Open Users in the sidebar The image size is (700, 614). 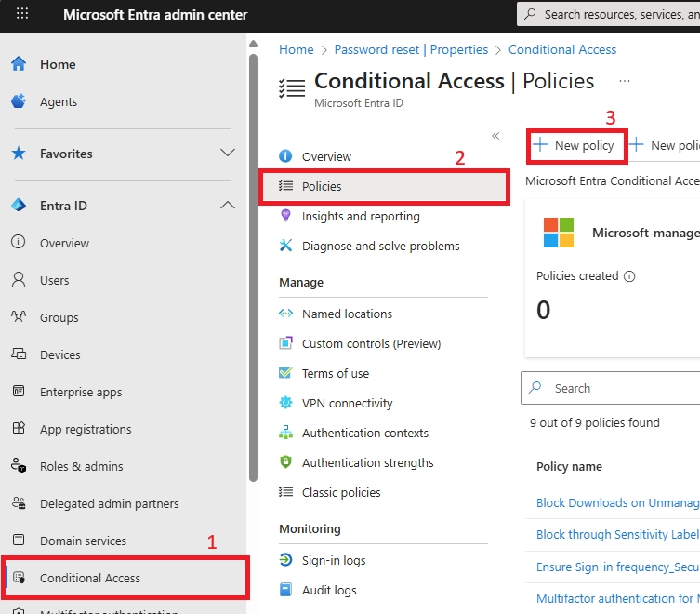pos(55,280)
